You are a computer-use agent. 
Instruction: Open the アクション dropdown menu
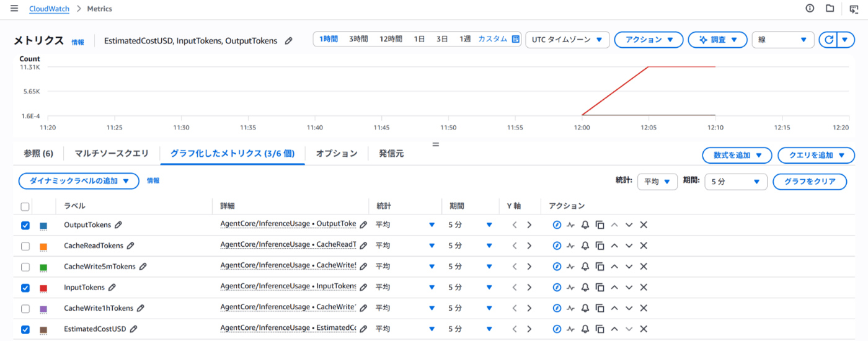tap(649, 40)
